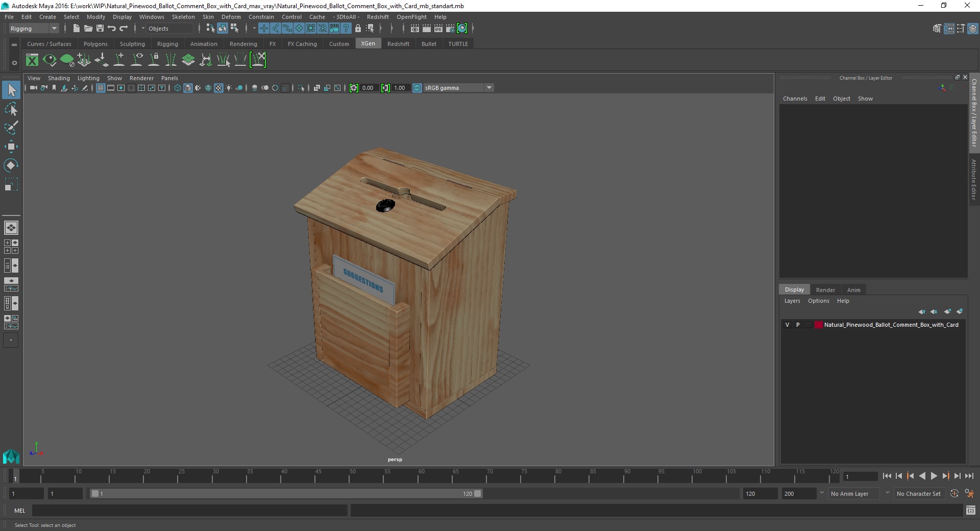
Task: Activate the Move tool
Action: pos(11,147)
